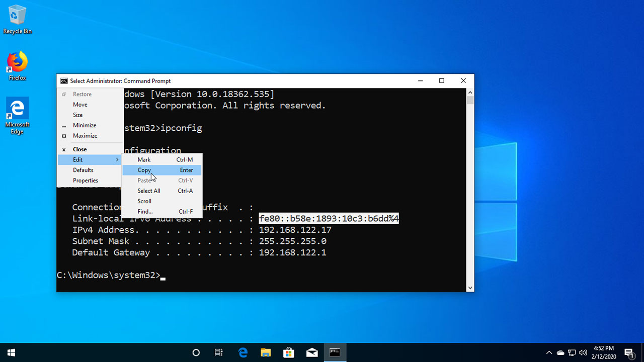644x362 pixels.
Task: Choose Copy in the Edit submenu
Action: [x=162, y=170]
